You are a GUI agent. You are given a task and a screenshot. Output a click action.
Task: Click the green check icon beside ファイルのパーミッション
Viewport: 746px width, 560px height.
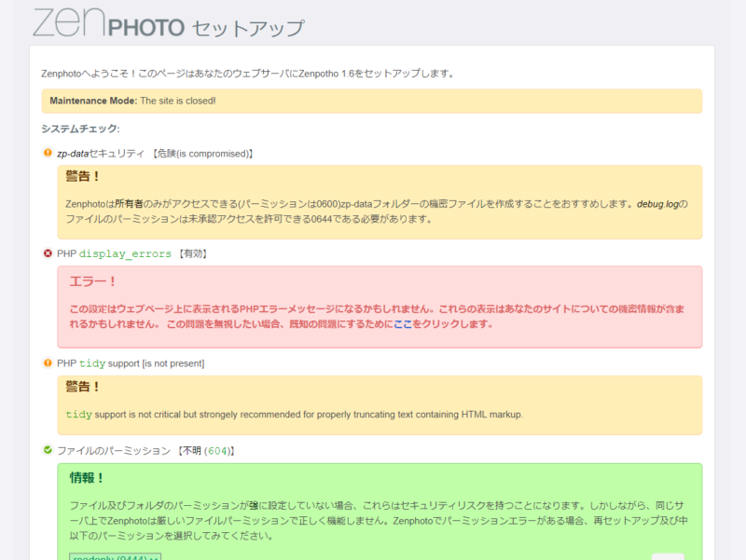pyautogui.click(x=48, y=450)
